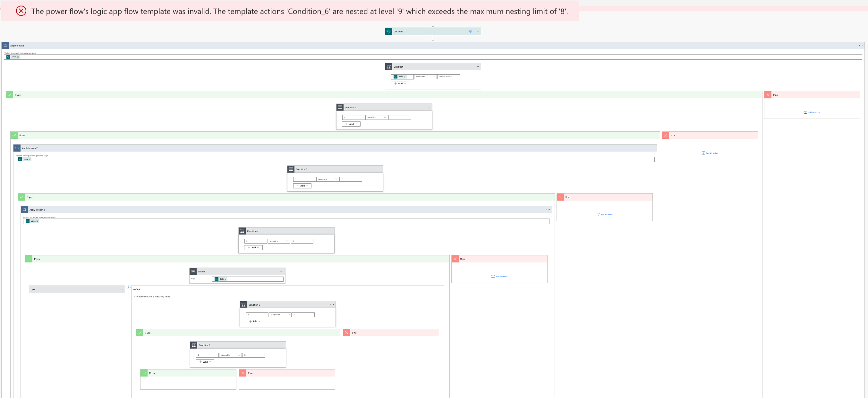868x398 pixels.
Task: Expand the Add dropdown in Condition 6
Action: tap(205, 362)
